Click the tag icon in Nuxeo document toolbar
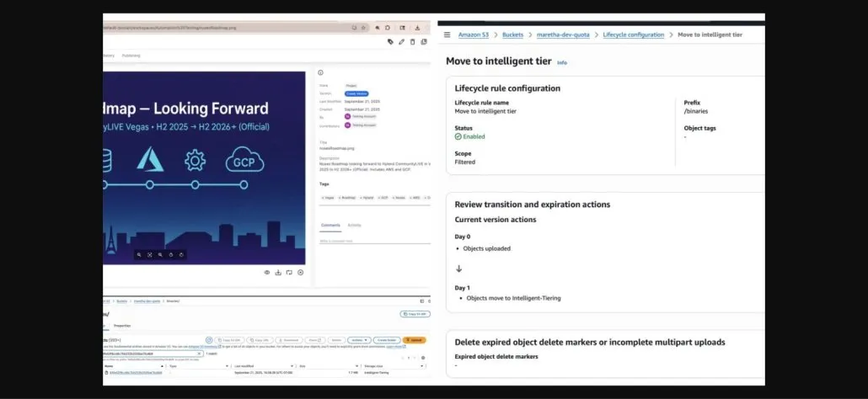Image resolution: width=868 pixels, height=399 pixels. [x=390, y=41]
